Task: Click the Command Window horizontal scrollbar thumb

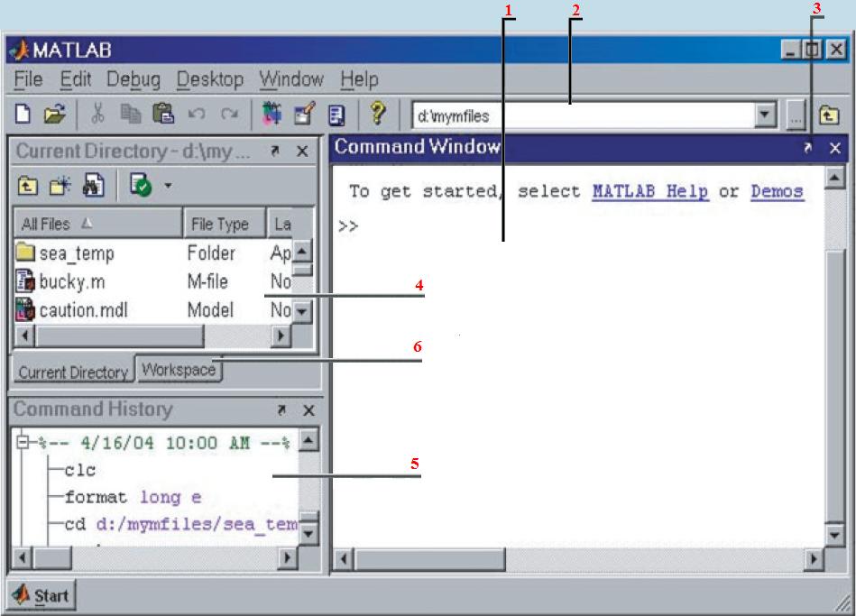Action: [x=430, y=560]
